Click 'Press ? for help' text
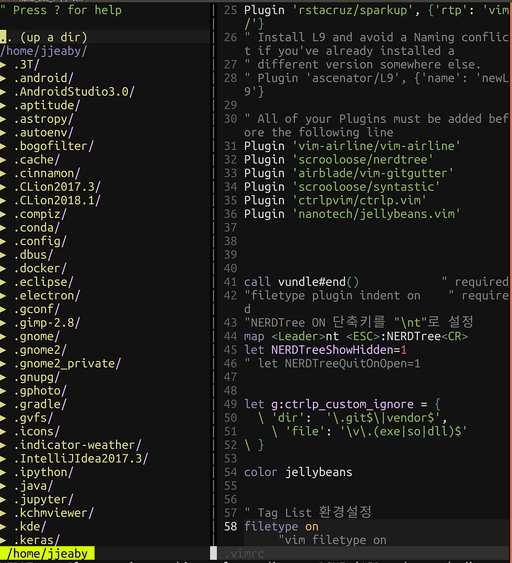 pos(67,10)
